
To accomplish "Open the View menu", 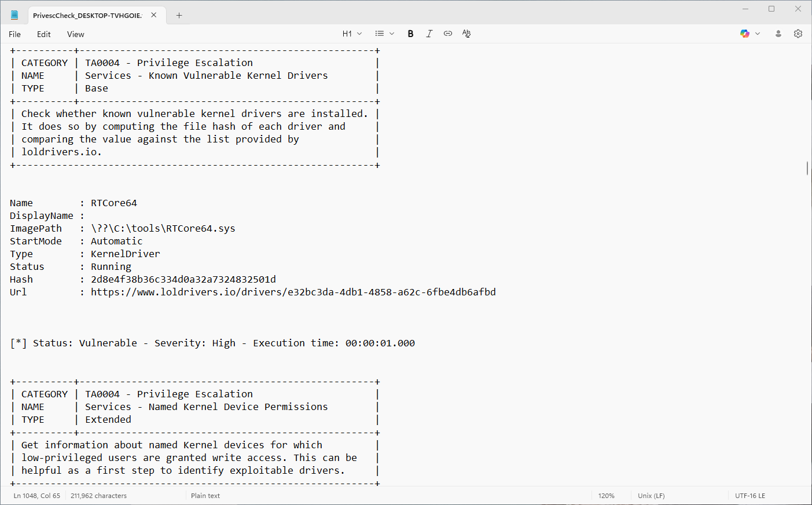I will [x=75, y=34].
